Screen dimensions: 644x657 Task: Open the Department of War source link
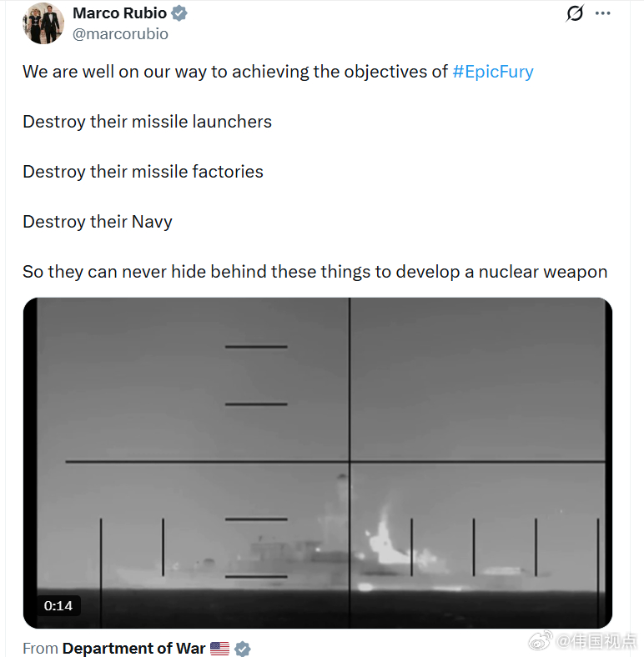[133, 648]
